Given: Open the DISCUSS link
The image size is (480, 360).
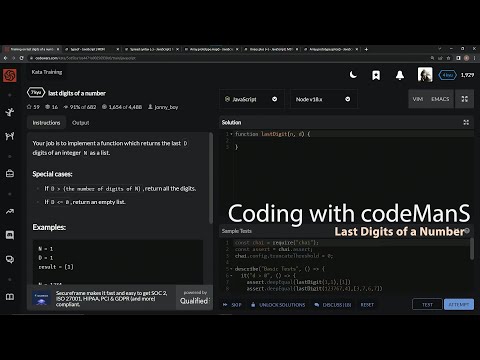Looking at the screenshot, I should click(333, 305).
